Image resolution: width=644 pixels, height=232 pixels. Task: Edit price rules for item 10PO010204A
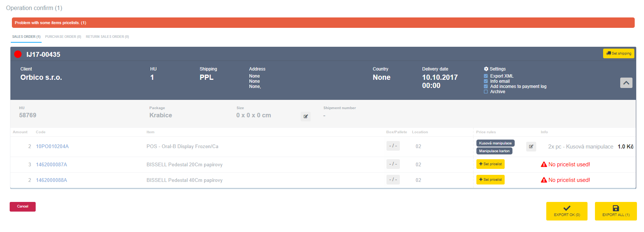pos(531,147)
